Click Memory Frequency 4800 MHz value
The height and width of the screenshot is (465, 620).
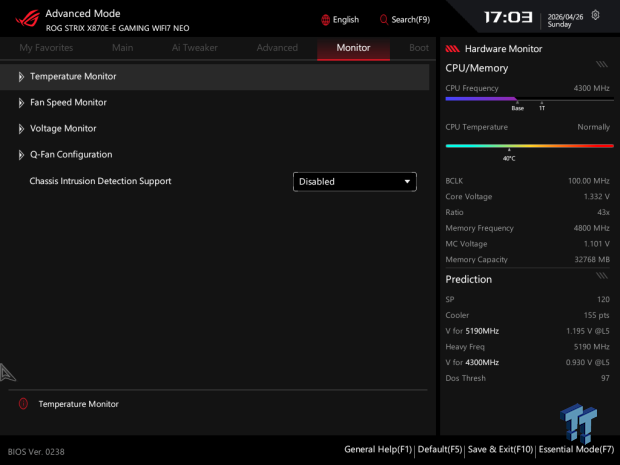coord(592,228)
